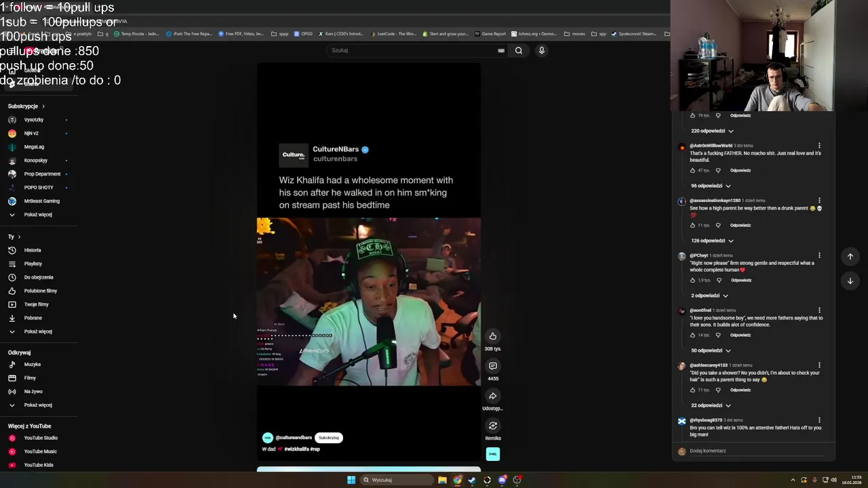
Task: Expand the 96 odpowiedzi replies
Action: (x=711, y=186)
